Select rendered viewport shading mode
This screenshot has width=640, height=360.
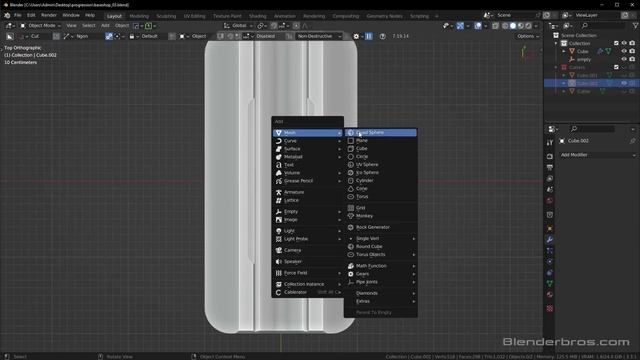click(529, 26)
